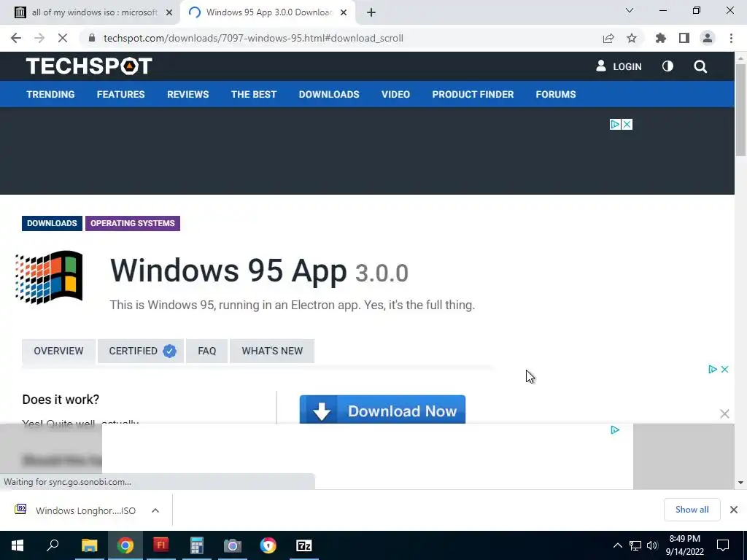Open taskbar search
747x560 pixels.
tap(53, 545)
